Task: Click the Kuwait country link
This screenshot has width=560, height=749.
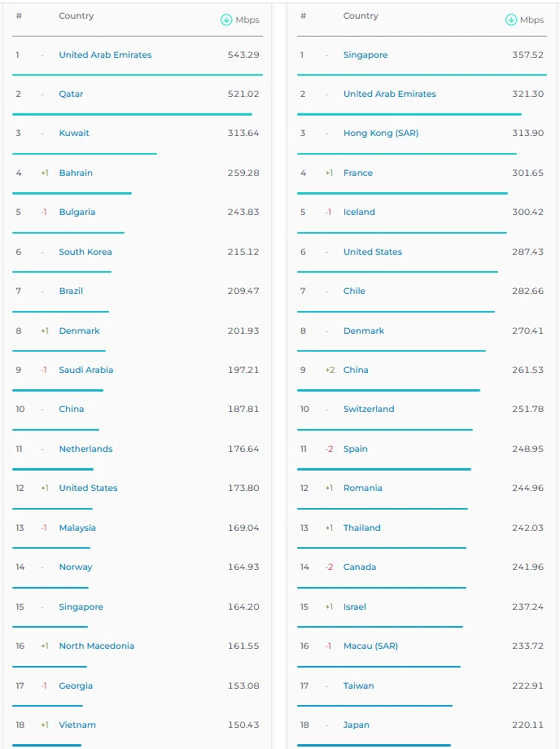Action: (74, 134)
